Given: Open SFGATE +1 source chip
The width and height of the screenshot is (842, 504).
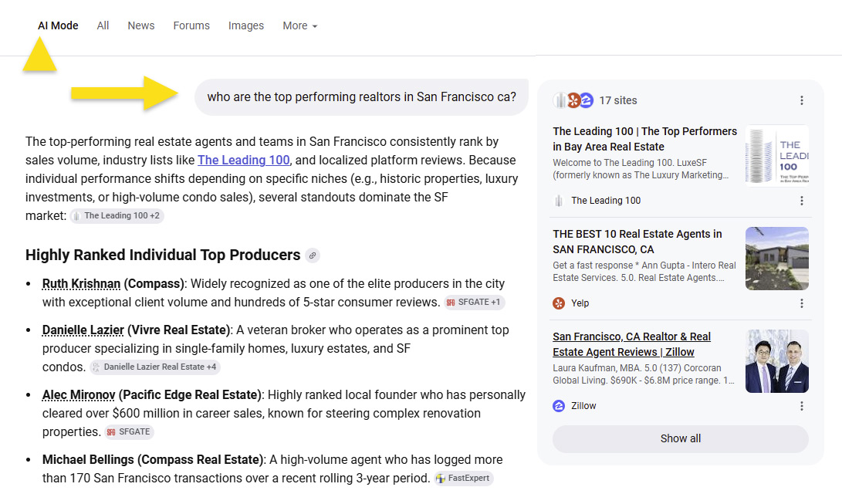Looking at the screenshot, I should tap(474, 303).
